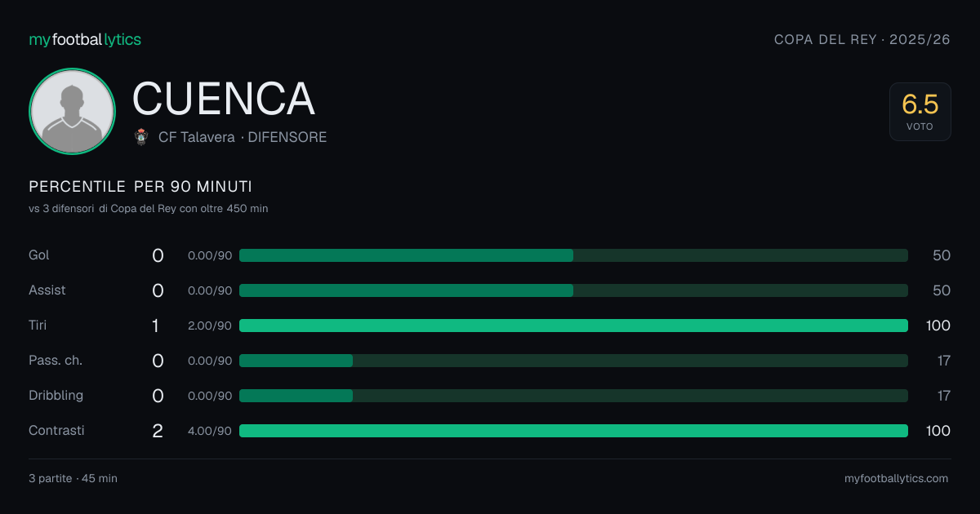Click the CF Talavera club crest
The height and width of the screenshot is (514, 980).
[141, 137]
